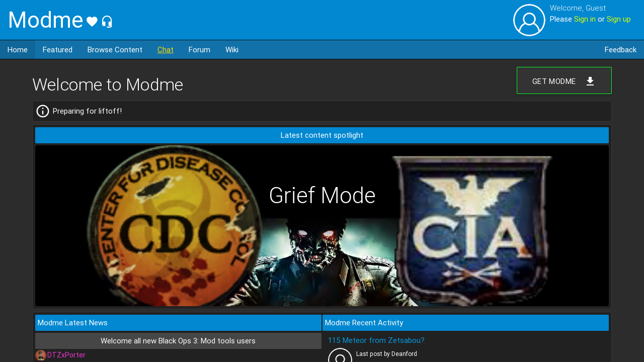Open DTZxPorter's small avatar

tap(41, 355)
